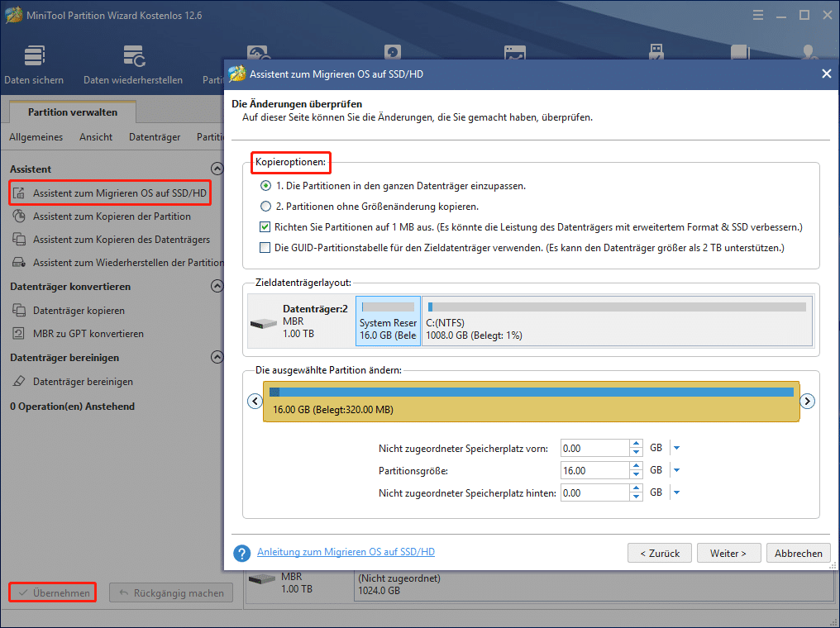Image resolution: width=840 pixels, height=628 pixels.
Task: Select System Reserved 16.0 GB partition block
Action: point(388,321)
